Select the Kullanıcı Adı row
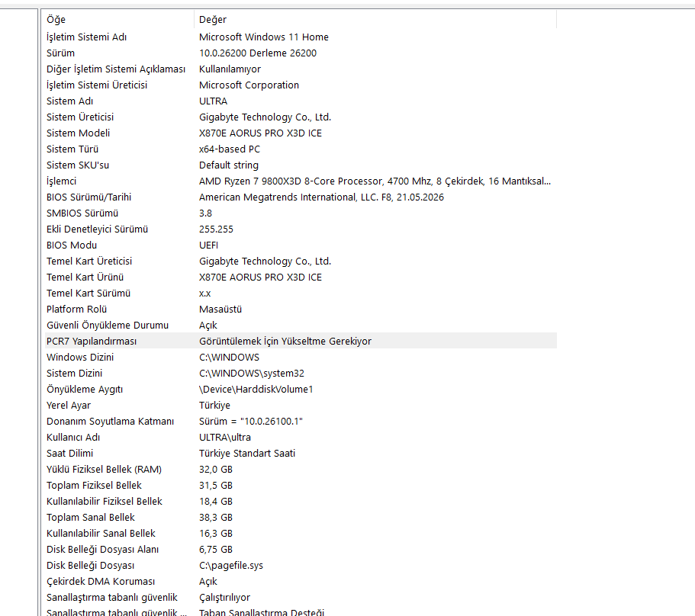This screenshot has height=616, width=695. click(301, 437)
